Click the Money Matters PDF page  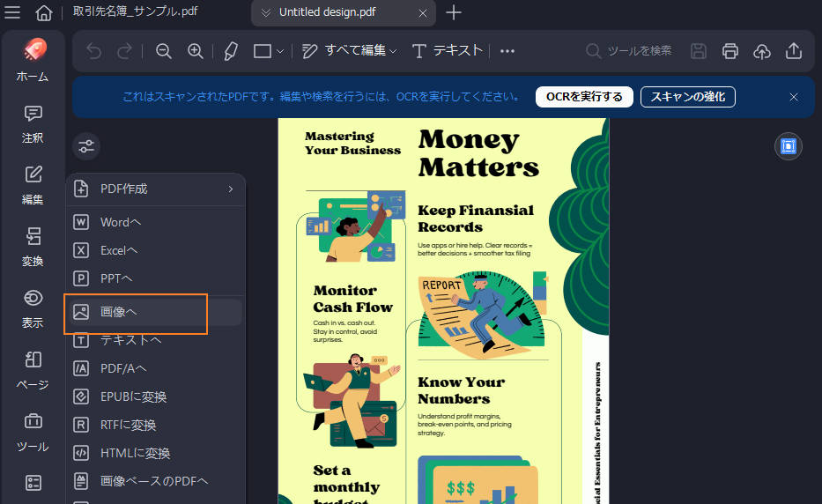pos(443,311)
